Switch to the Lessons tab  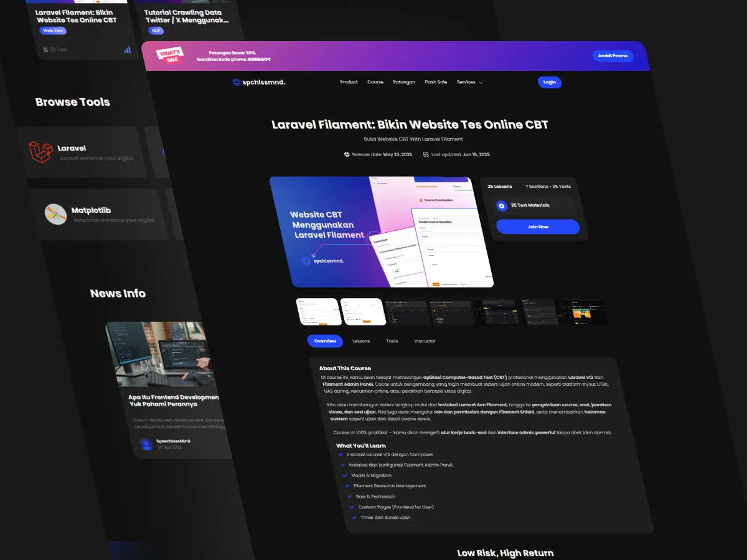(x=361, y=341)
